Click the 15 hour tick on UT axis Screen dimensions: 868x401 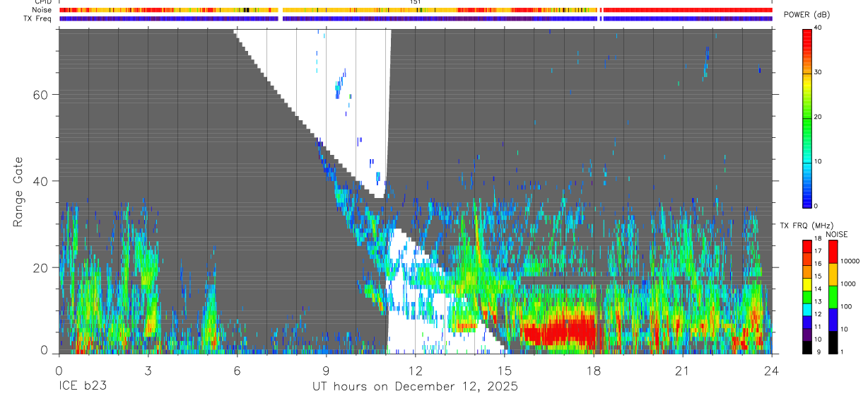coord(504,370)
